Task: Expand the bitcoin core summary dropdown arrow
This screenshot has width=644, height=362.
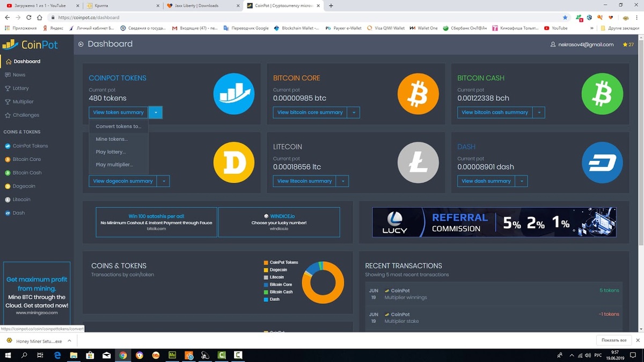Action: 354,112
